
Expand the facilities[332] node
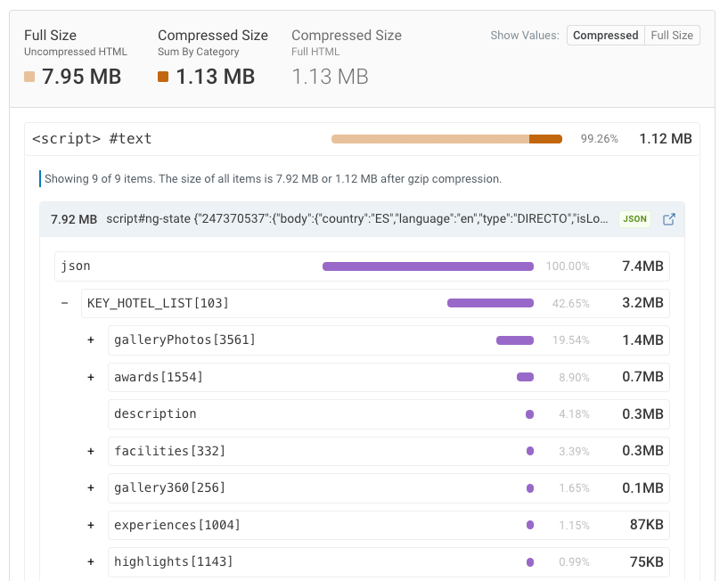coord(90,451)
